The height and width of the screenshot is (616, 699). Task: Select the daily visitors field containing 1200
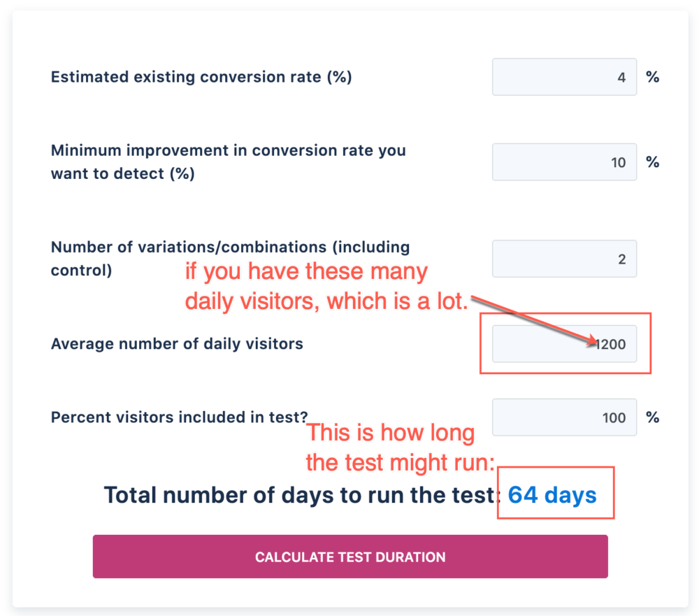point(564,343)
